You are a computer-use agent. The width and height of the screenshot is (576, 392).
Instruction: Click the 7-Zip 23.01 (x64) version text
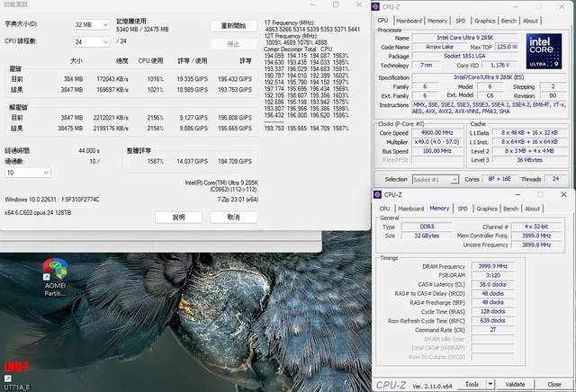pyautogui.click(x=238, y=200)
